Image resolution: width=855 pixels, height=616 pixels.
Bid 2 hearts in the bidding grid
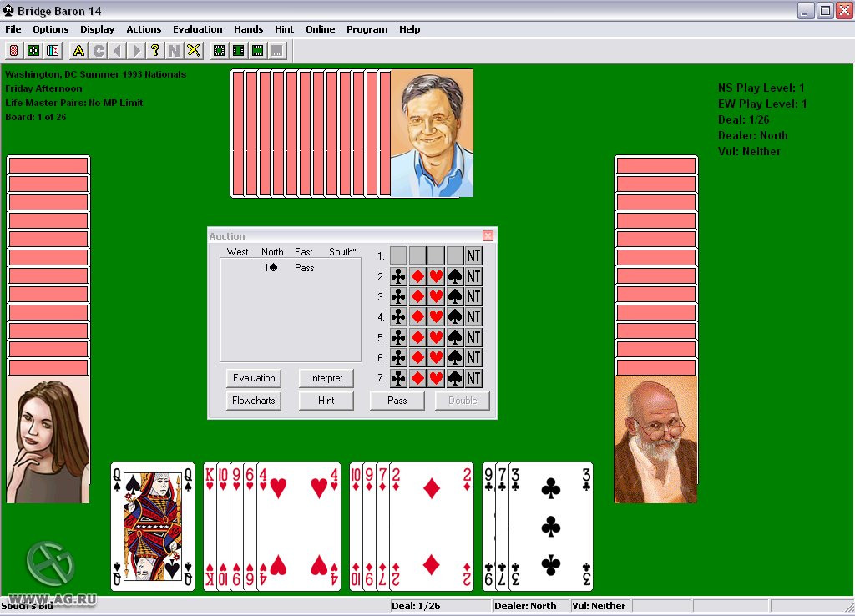436,276
